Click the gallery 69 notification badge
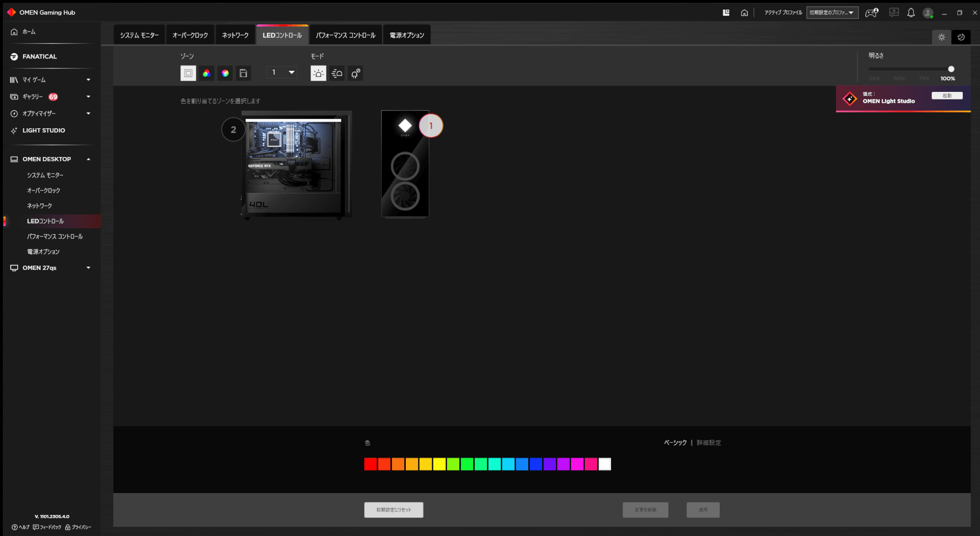980x536 pixels. pyautogui.click(x=53, y=97)
